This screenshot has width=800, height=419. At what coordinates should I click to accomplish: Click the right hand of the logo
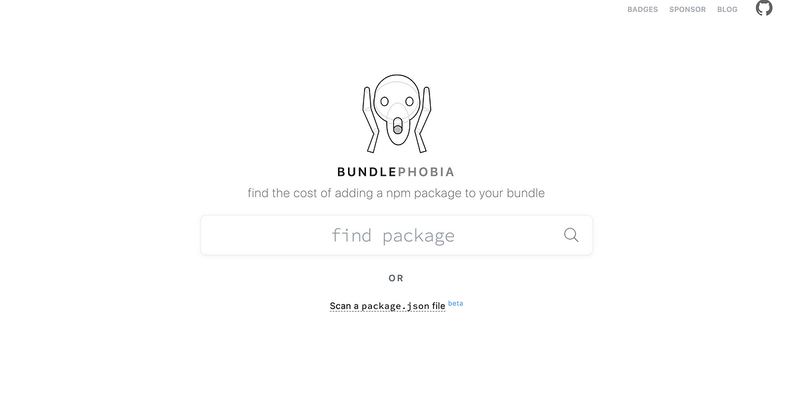click(x=422, y=119)
